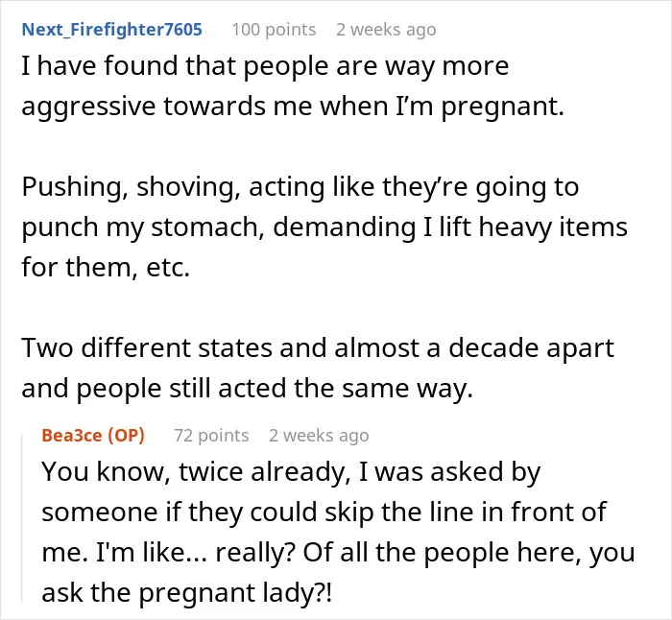
Task: Click the word "aggressive" in the comment
Action: pyautogui.click(x=88, y=107)
